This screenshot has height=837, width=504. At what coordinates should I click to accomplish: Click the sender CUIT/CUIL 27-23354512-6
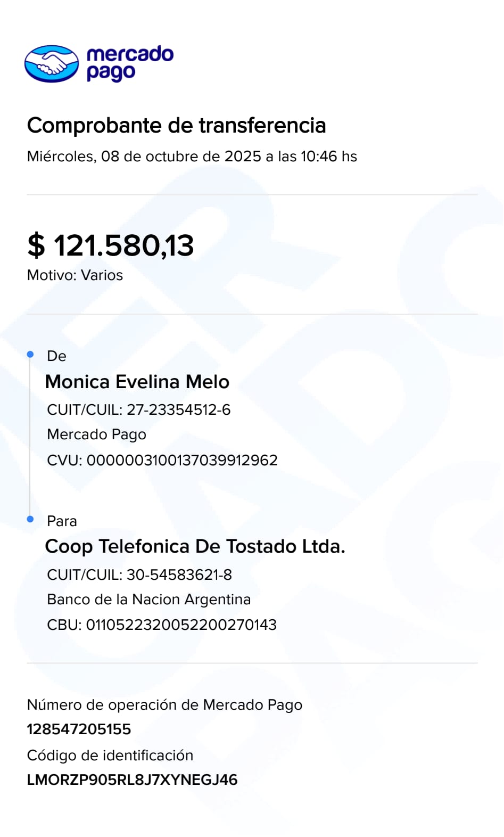point(139,410)
